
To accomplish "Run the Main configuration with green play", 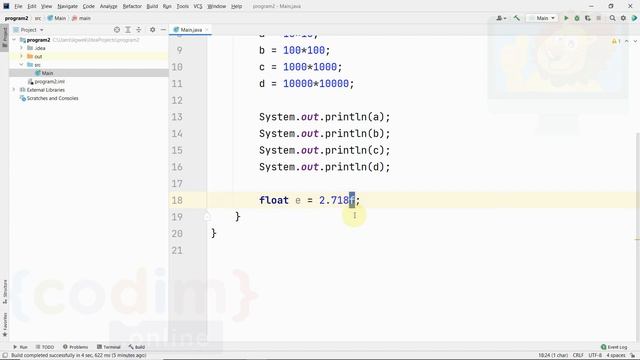I will tap(566, 18).
